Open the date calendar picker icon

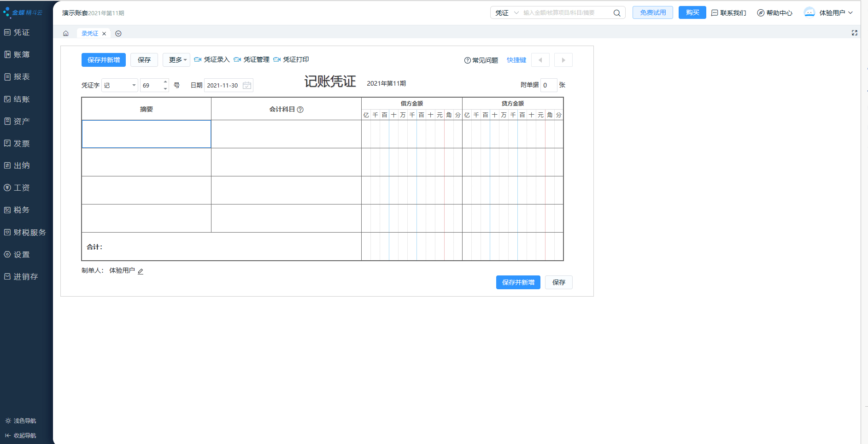(247, 85)
